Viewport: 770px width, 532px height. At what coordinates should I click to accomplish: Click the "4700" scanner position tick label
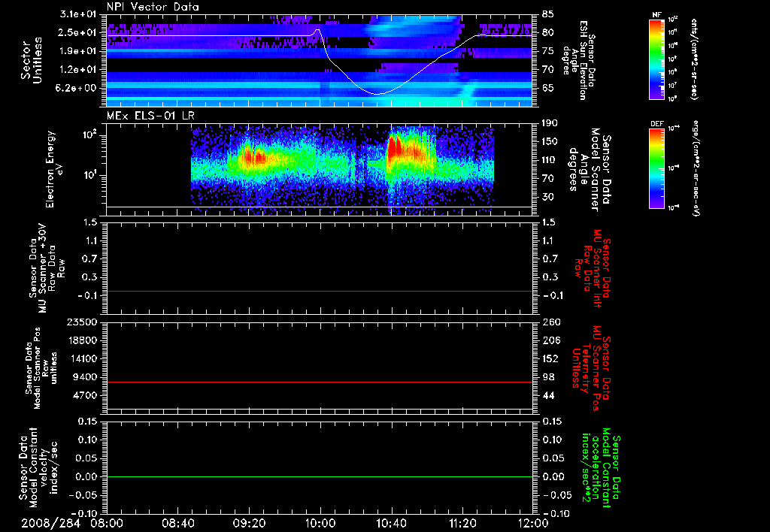[84, 395]
